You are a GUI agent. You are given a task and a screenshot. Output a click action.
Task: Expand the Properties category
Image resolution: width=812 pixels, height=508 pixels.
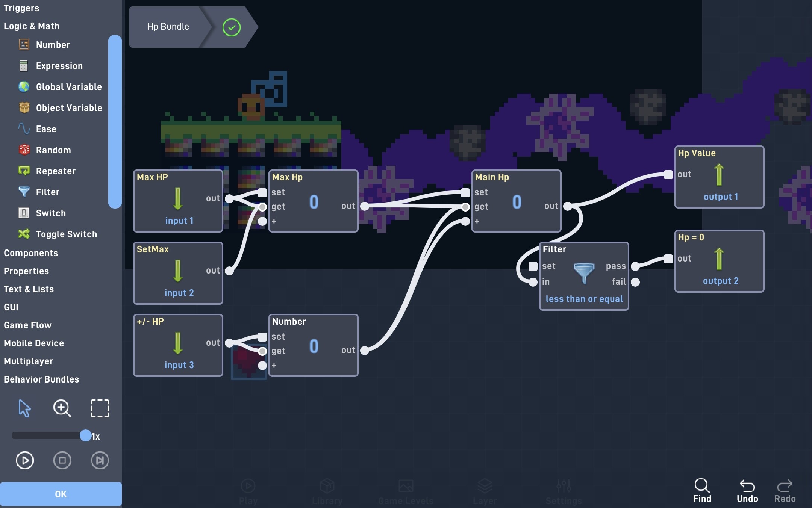pyautogui.click(x=26, y=271)
